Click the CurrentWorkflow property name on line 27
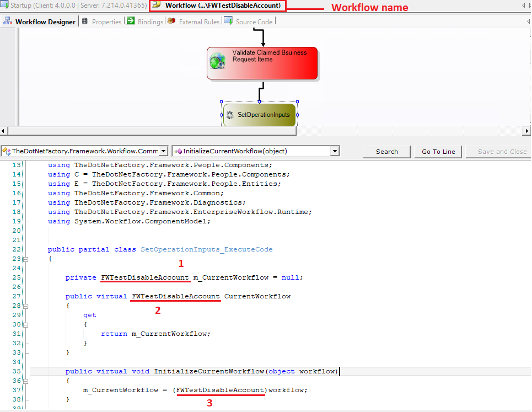 click(257, 296)
